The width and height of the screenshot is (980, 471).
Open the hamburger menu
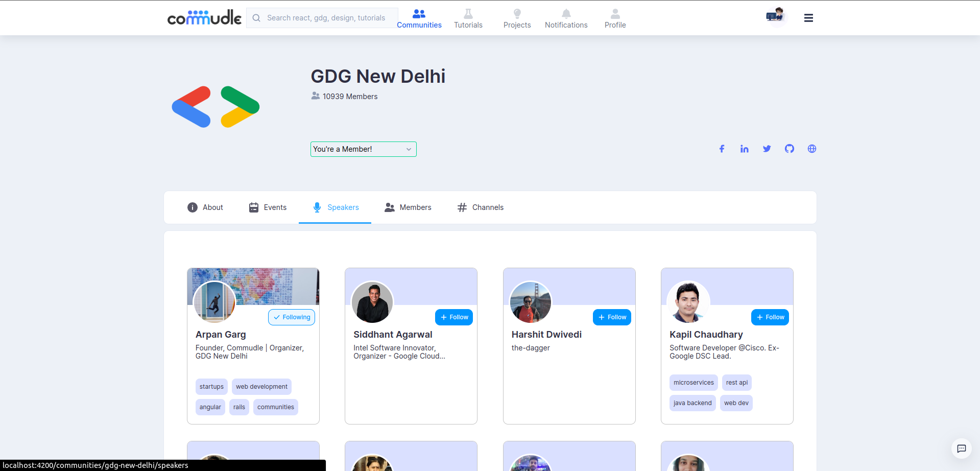pos(808,18)
